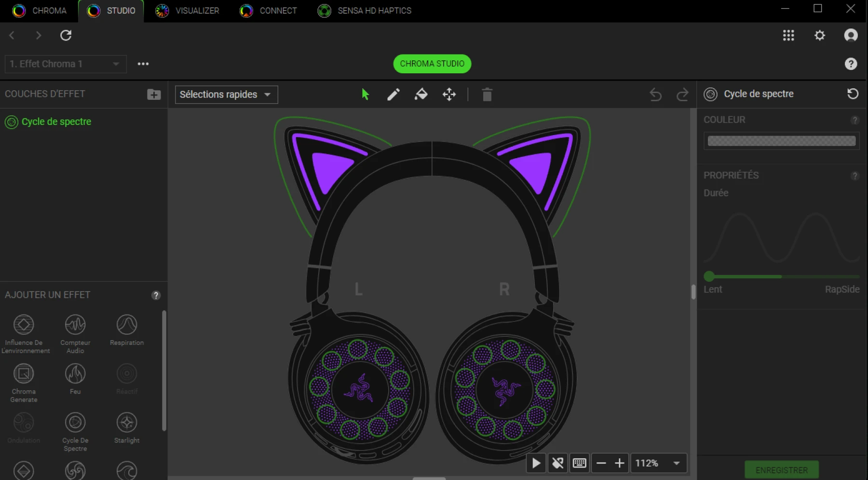Screen dimensions: 868x480
Task: Switch to the VISUALIZER tab
Action: coord(187,11)
